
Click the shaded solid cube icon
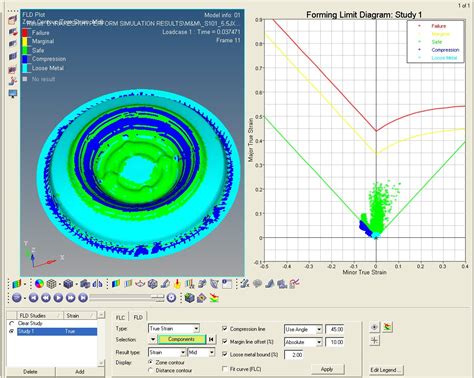coord(68,284)
